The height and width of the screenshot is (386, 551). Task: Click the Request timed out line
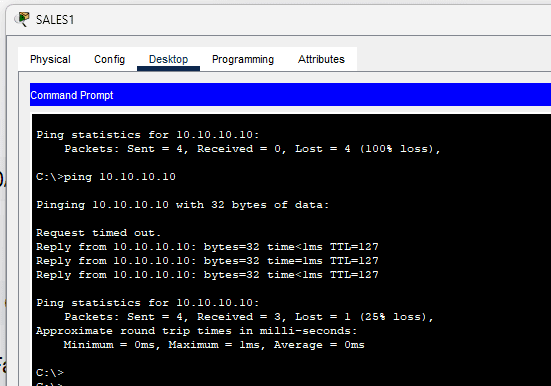(x=98, y=233)
